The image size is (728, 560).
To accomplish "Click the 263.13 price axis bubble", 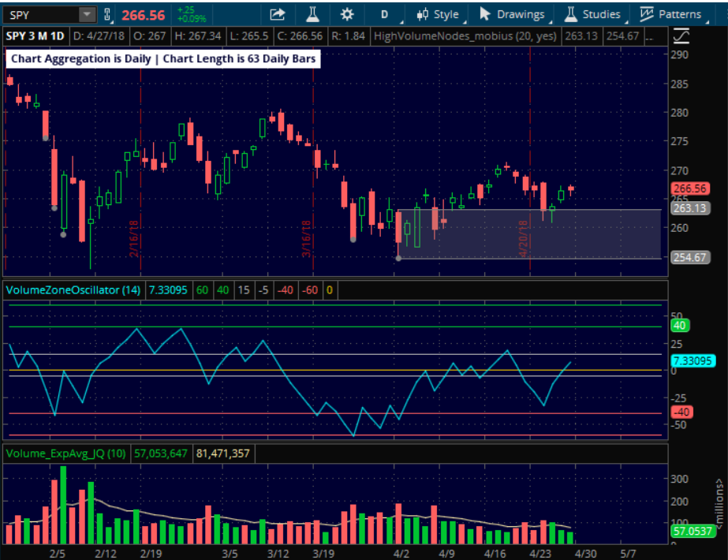I will tap(690, 208).
